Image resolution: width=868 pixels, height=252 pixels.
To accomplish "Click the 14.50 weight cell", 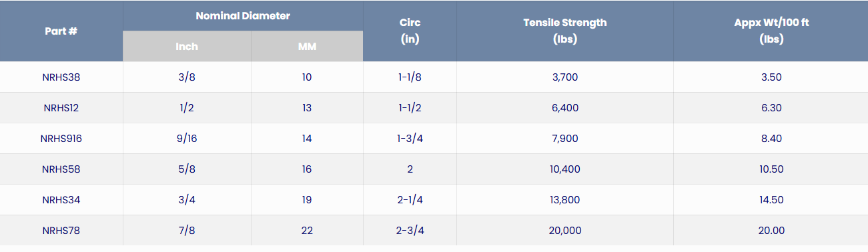I will point(771,200).
